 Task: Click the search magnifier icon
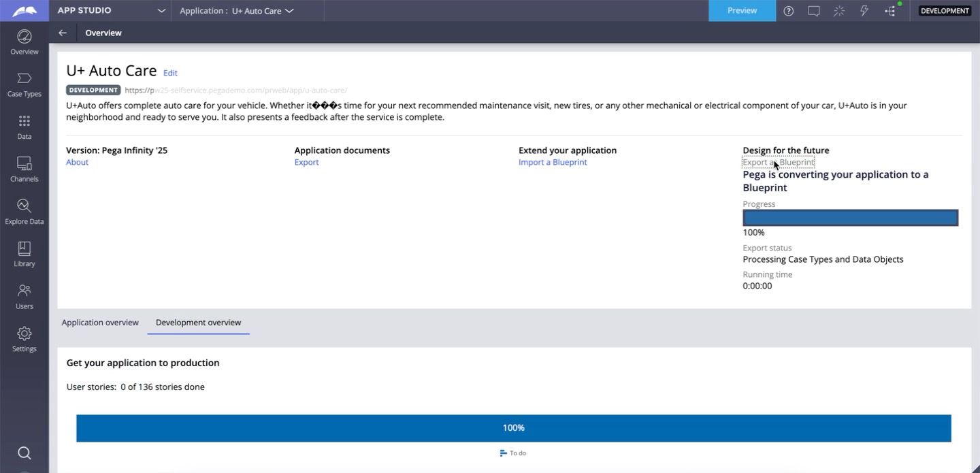24,453
